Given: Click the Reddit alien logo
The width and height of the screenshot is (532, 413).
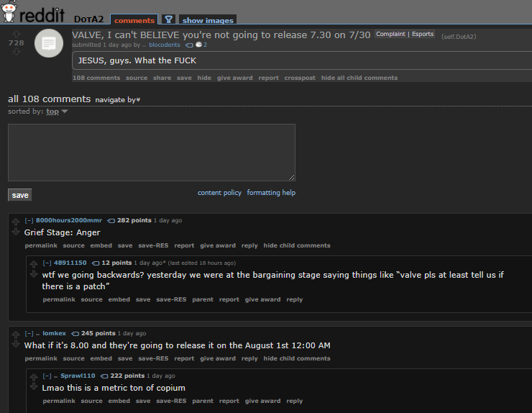Looking at the screenshot, I should coord(9,12).
